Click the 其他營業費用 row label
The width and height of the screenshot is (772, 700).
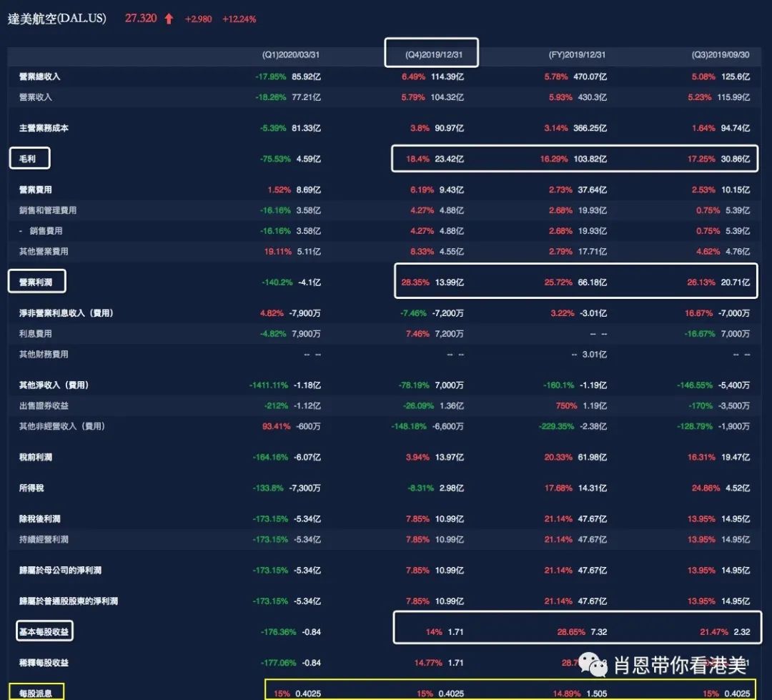tap(44, 252)
